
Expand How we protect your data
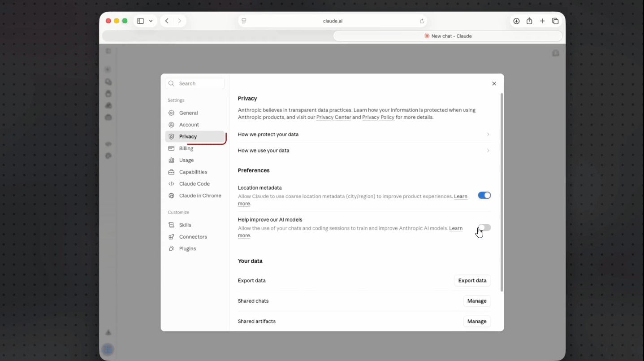364,135
